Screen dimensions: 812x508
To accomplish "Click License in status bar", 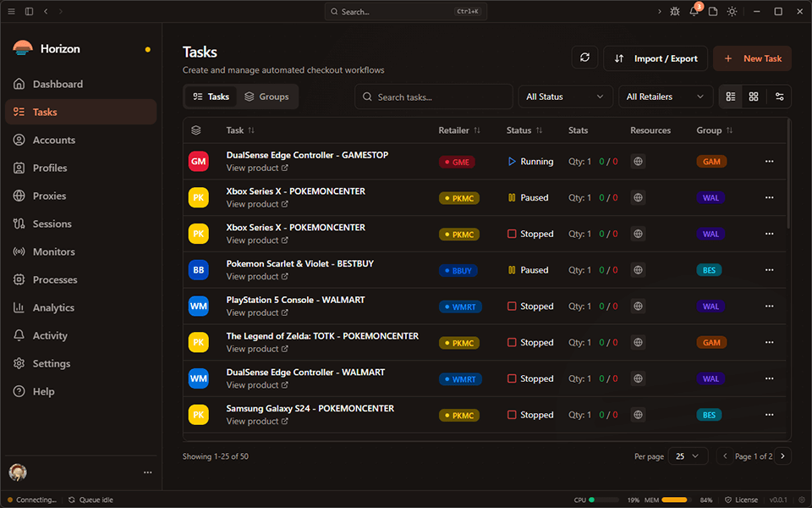I will 741,500.
